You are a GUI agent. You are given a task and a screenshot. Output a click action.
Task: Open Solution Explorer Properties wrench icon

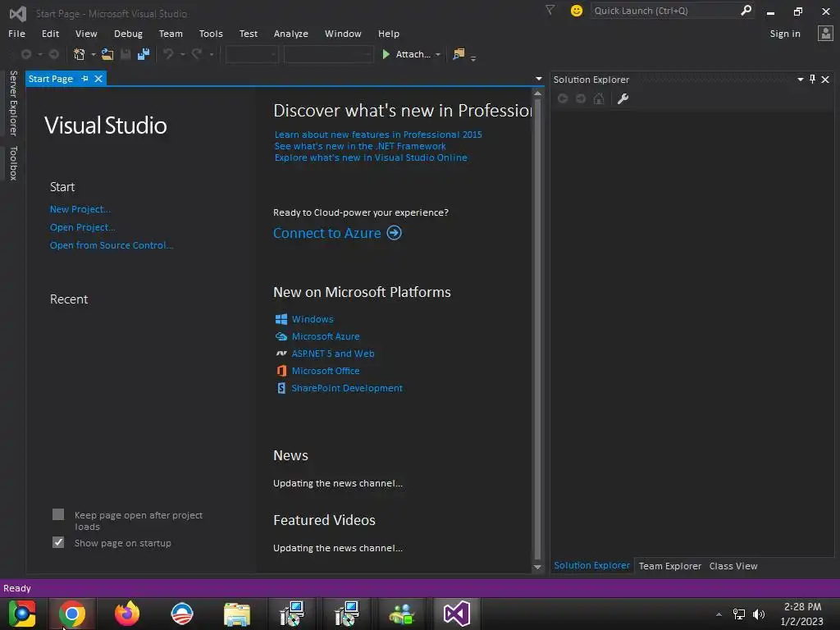(x=623, y=98)
